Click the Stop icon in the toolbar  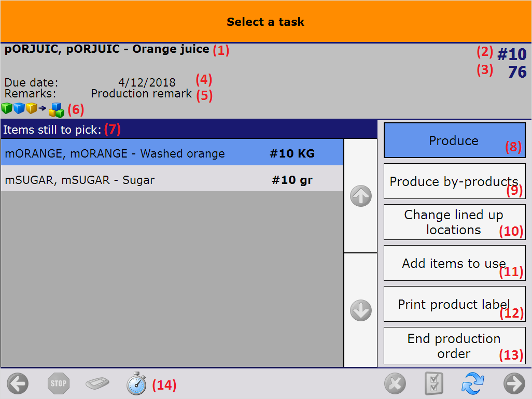click(x=58, y=383)
